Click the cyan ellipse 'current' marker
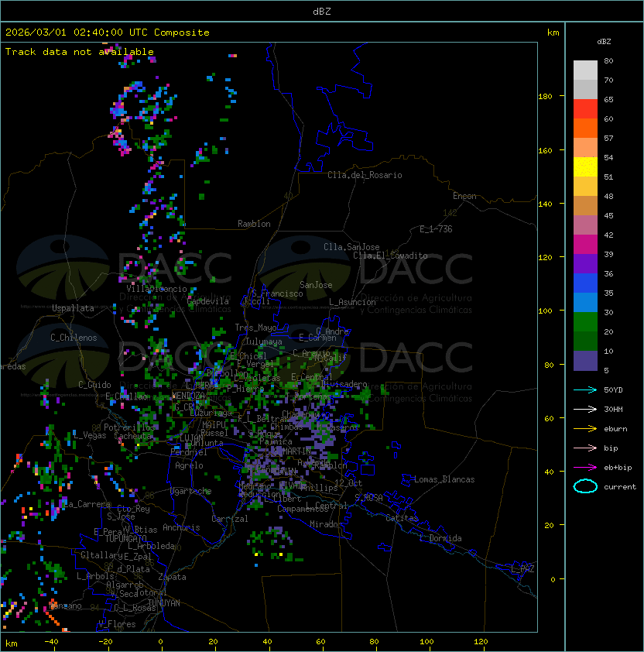 click(x=585, y=486)
